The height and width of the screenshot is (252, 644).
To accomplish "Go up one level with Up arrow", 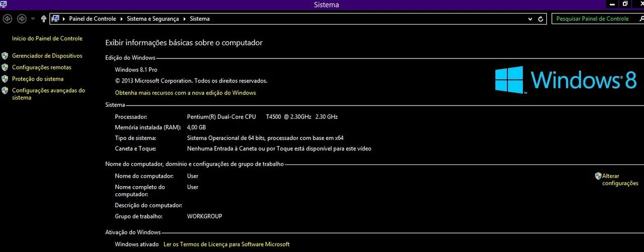I will pos(44,19).
